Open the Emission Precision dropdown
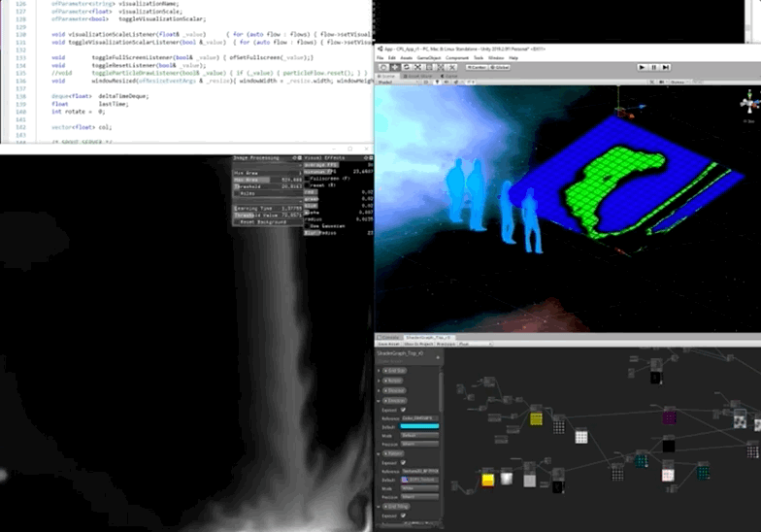The height and width of the screenshot is (532, 761). [x=419, y=445]
